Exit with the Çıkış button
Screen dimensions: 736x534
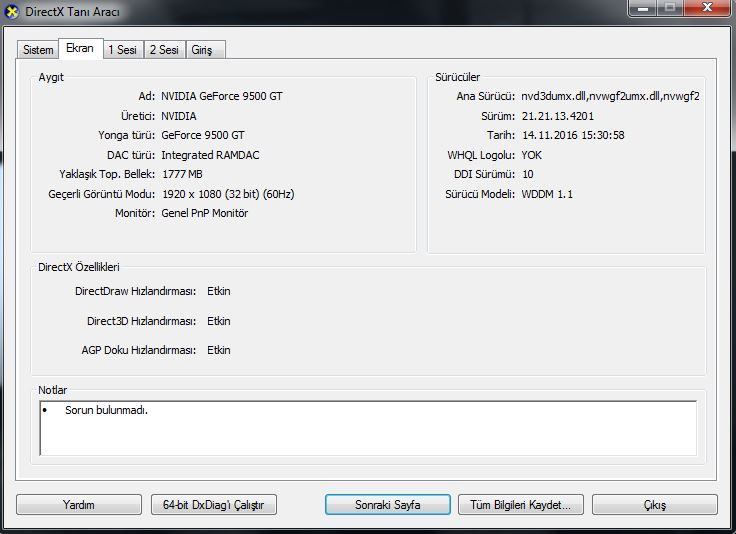click(655, 505)
